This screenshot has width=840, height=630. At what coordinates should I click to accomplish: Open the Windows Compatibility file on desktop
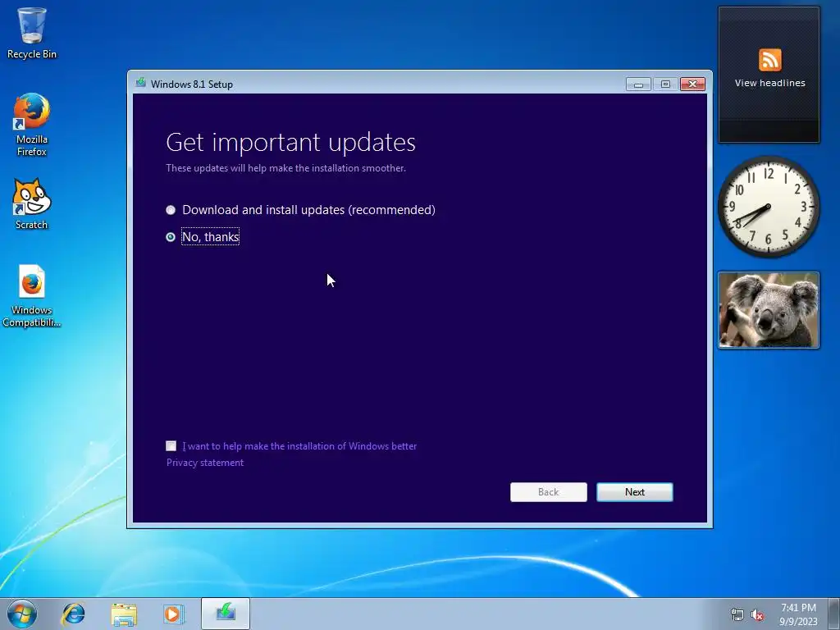point(32,295)
